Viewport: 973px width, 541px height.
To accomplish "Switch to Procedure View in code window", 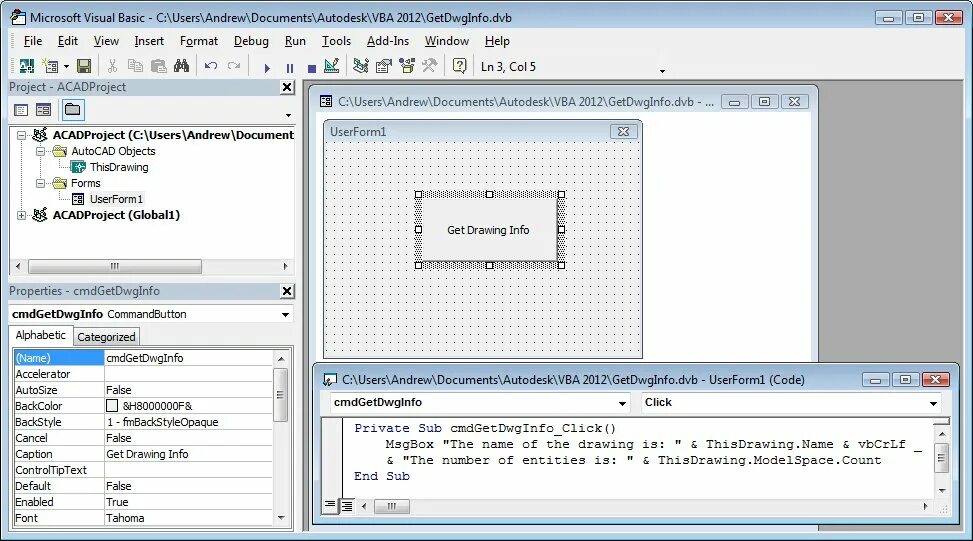I will coord(330,506).
